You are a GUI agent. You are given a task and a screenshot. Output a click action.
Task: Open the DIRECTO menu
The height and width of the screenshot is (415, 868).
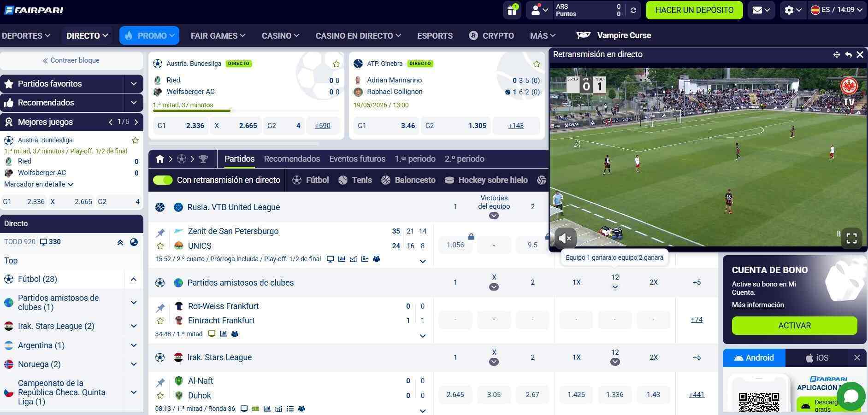pyautogui.click(x=87, y=35)
